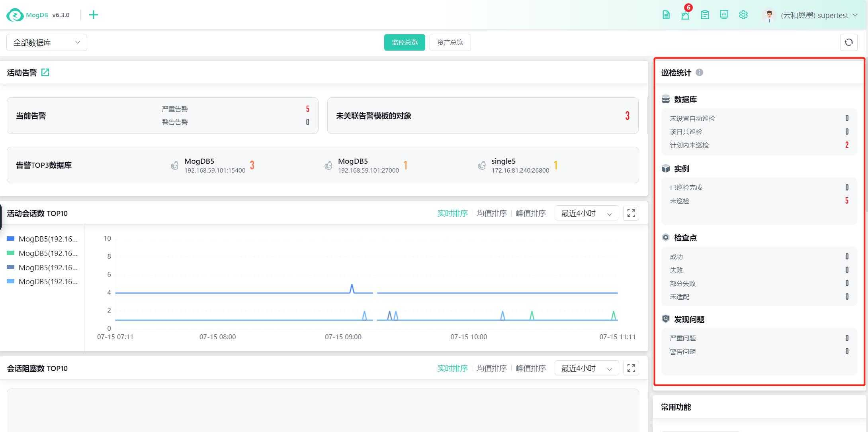The width and height of the screenshot is (868, 432).
Task: Toggle third MogDB5 legend series
Action: click(42, 268)
